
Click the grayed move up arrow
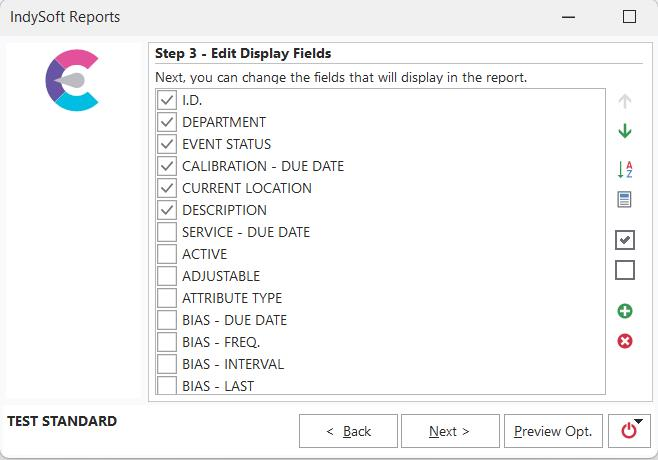tap(625, 101)
